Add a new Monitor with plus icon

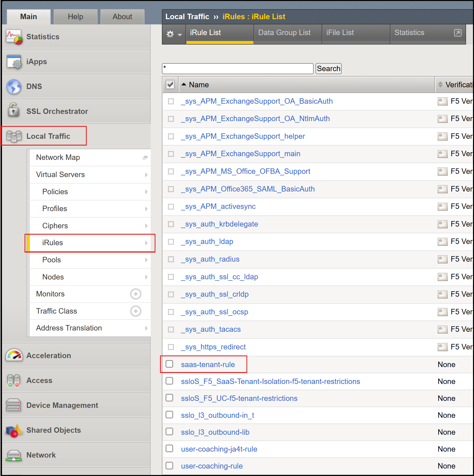(136, 294)
